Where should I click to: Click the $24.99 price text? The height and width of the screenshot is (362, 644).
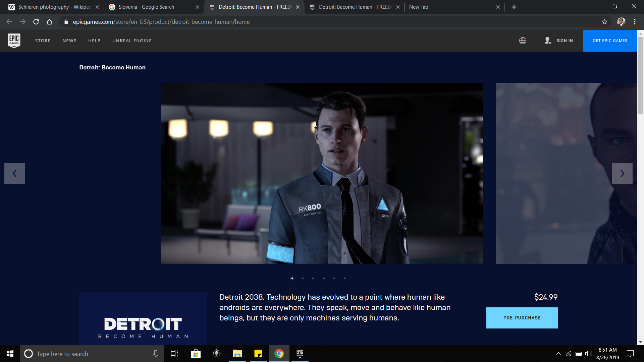pyautogui.click(x=546, y=297)
